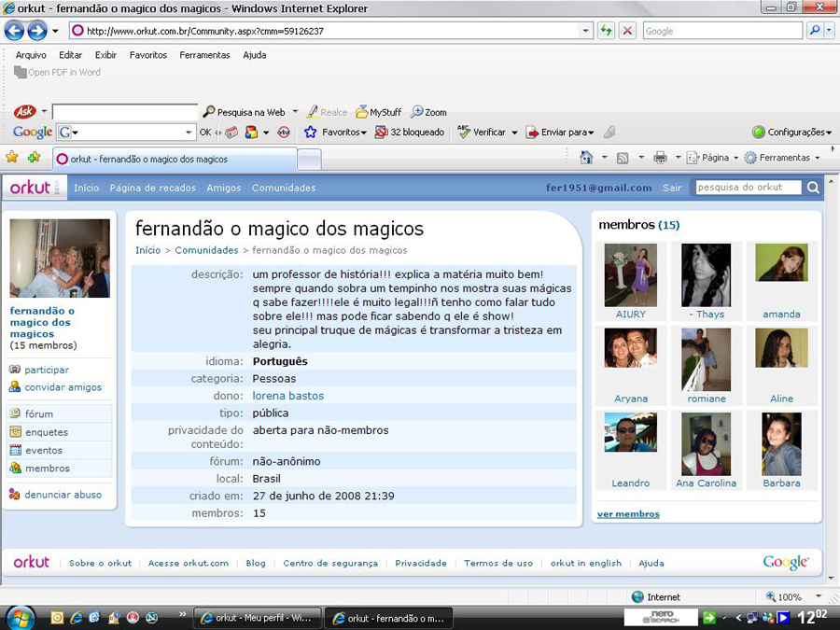The height and width of the screenshot is (630, 840).
Task: Click the Print icon in command bar
Action: (661, 158)
